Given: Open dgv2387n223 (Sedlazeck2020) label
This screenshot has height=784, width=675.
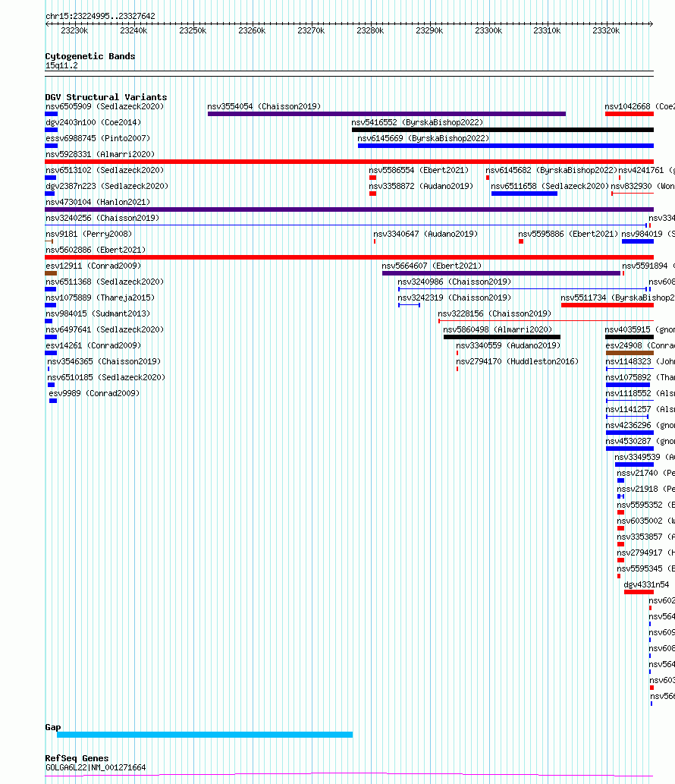Looking at the screenshot, I should coord(107,186).
